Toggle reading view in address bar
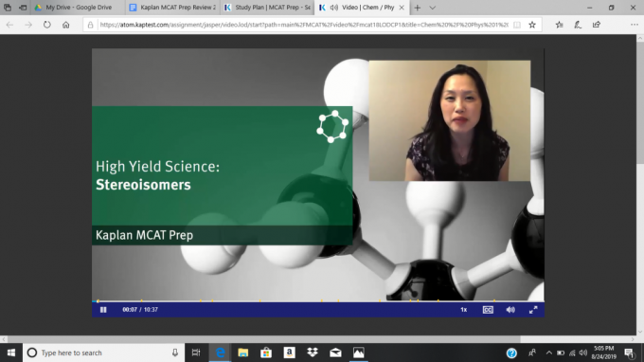Viewport: 644px width, 362px height. (x=517, y=25)
